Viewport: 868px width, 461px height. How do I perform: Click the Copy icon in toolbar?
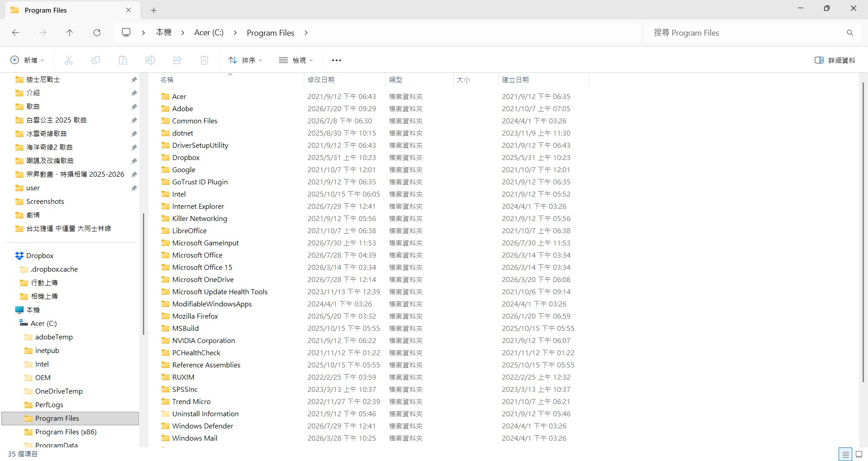[96, 60]
